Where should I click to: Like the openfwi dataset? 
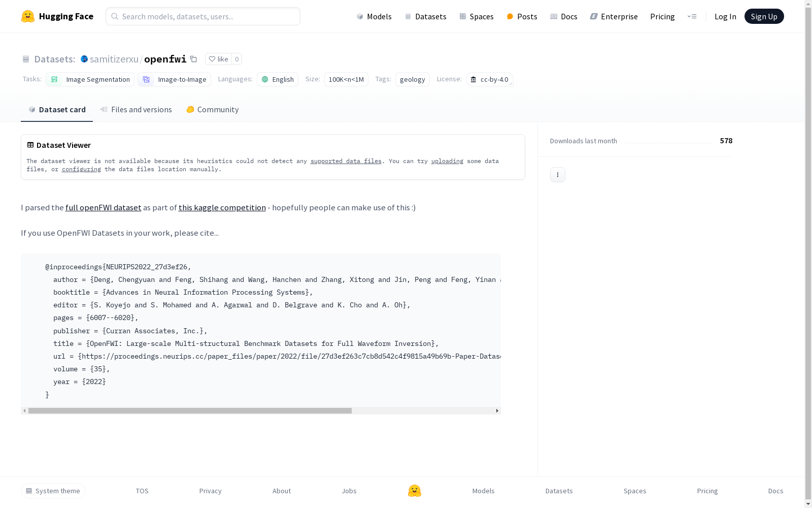coord(218,59)
